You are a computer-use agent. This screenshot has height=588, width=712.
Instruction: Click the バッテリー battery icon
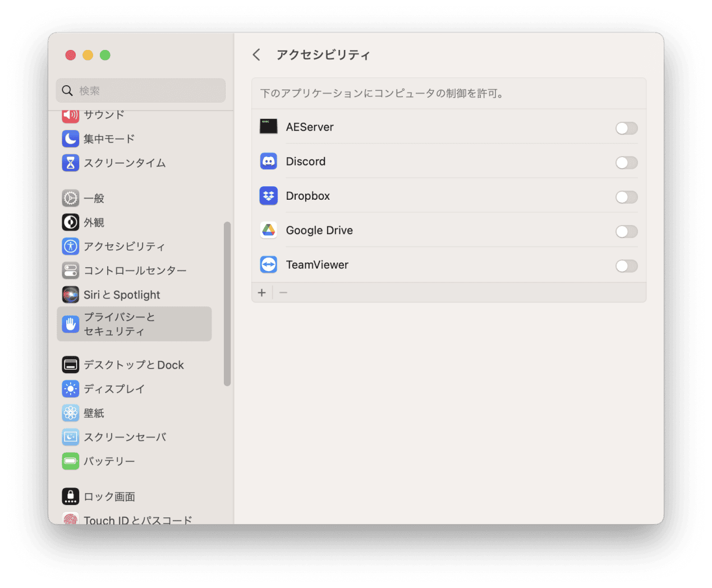pyautogui.click(x=71, y=461)
